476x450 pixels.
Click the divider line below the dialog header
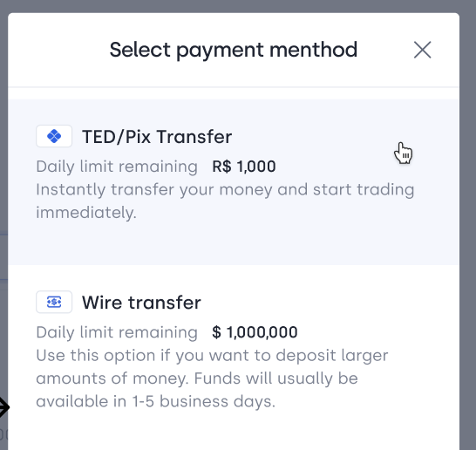pos(233,87)
